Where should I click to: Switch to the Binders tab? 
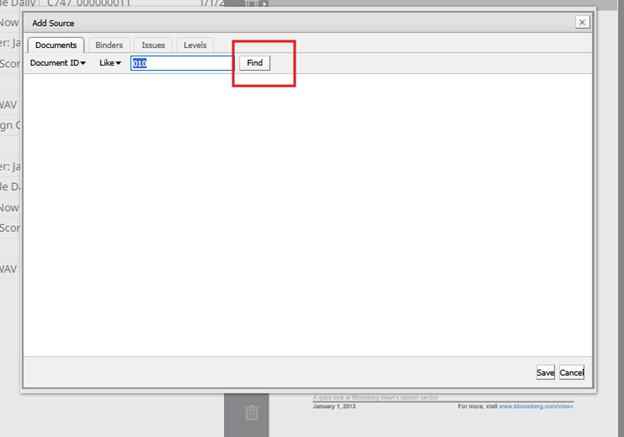click(x=109, y=45)
